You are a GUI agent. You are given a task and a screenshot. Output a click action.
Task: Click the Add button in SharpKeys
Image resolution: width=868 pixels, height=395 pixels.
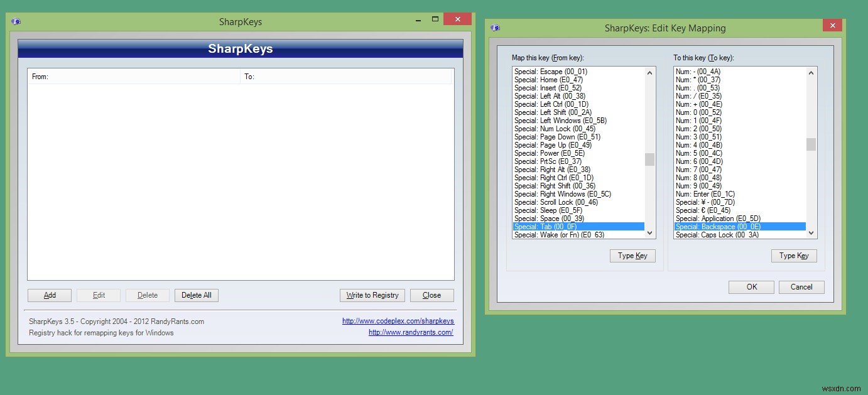(50, 295)
